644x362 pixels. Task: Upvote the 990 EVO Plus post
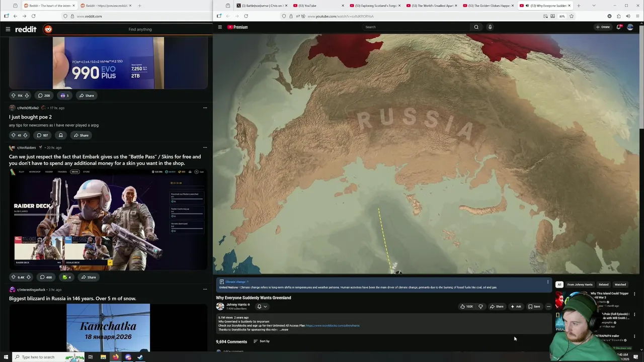(14, 96)
